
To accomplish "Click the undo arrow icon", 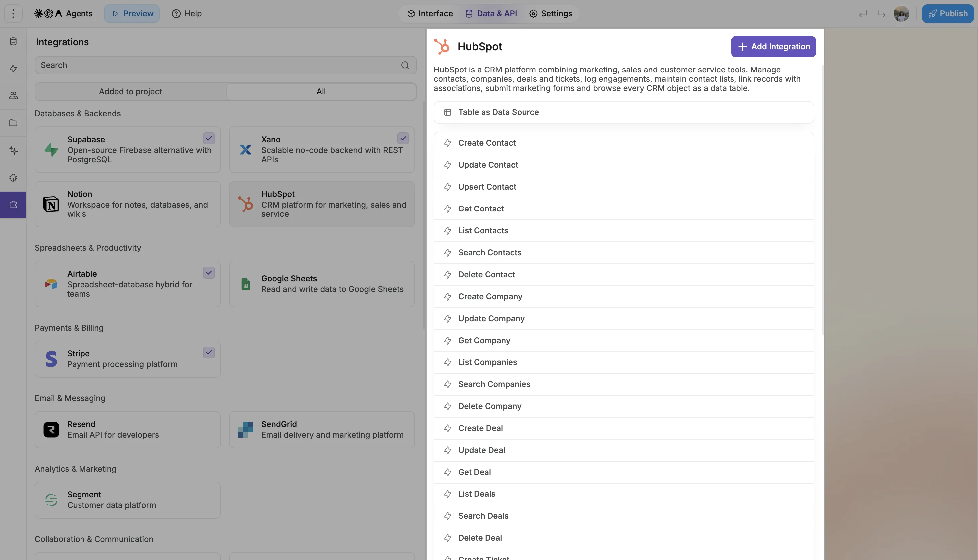I will point(863,14).
